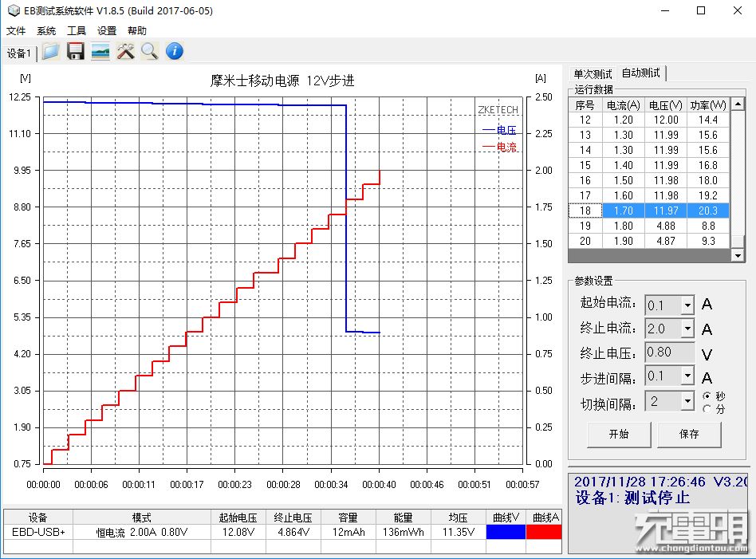Click the blue 曲线V color swatch
Viewport: 756px width, 559px height.
(x=506, y=532)
